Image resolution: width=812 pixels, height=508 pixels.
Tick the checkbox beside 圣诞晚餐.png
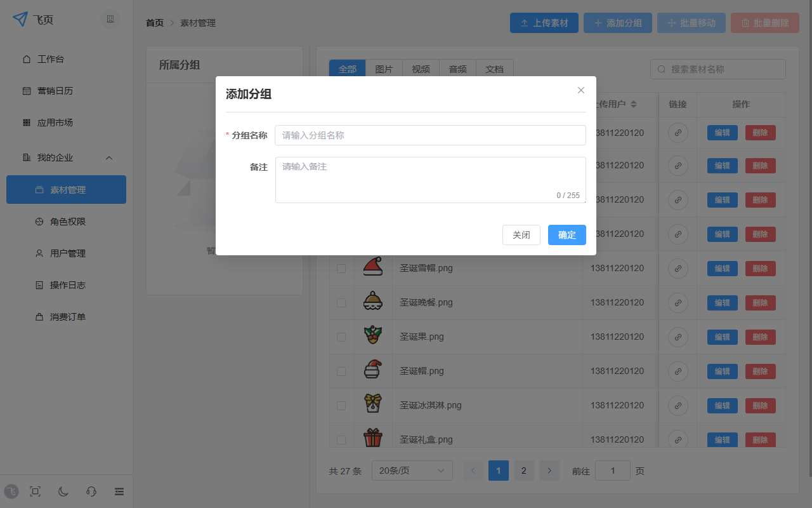click(x=341, y=302)
